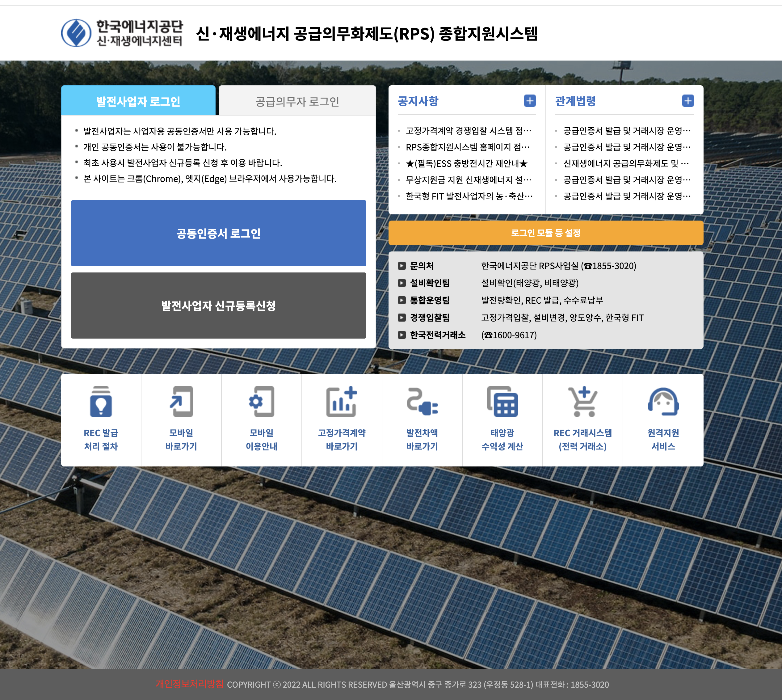This screenshot has width=782, height=700.
Task: Open 고정가격계약 바로가기 chart icon
Action: click(341, 402)
